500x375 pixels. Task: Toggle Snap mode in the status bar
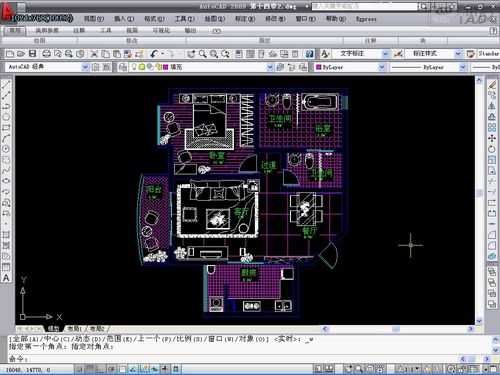tap(79, 369)
